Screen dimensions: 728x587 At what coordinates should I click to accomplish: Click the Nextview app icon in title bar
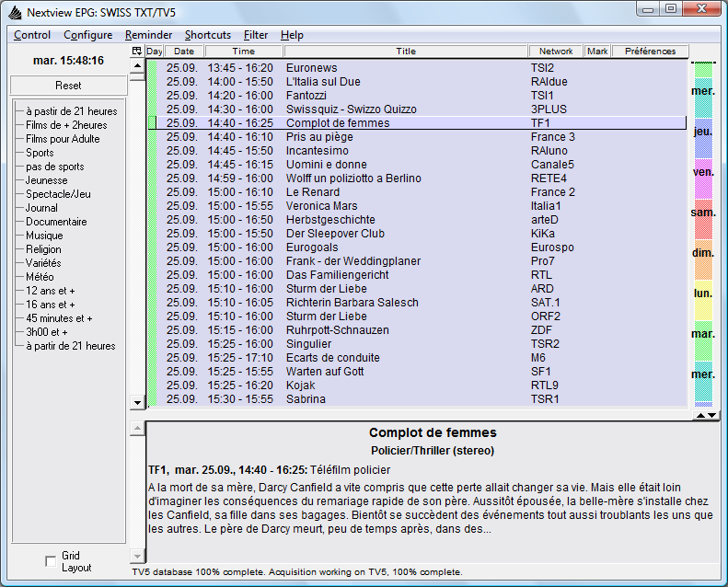[15, 13]
